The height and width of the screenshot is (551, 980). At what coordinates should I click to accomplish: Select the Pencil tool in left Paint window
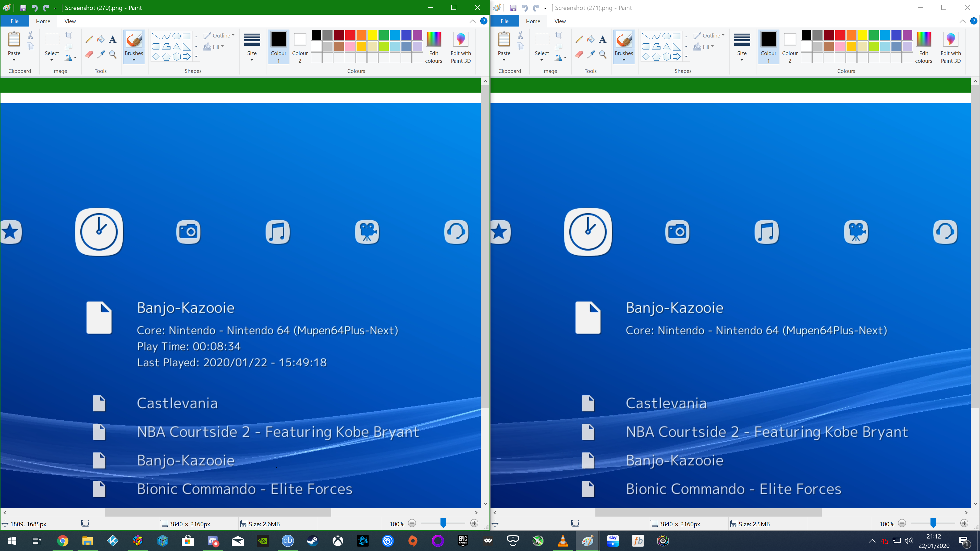pos(89,39)
